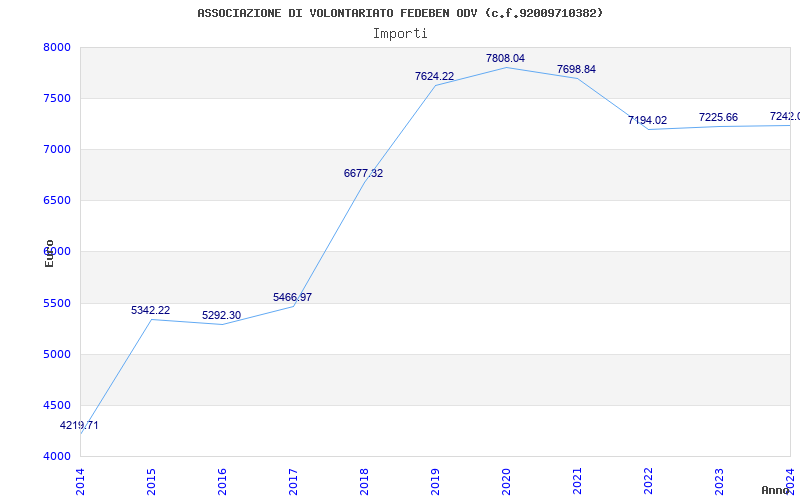Click the x-axis year 2022
Screen dimensions: 800x500
coord(647,482)
